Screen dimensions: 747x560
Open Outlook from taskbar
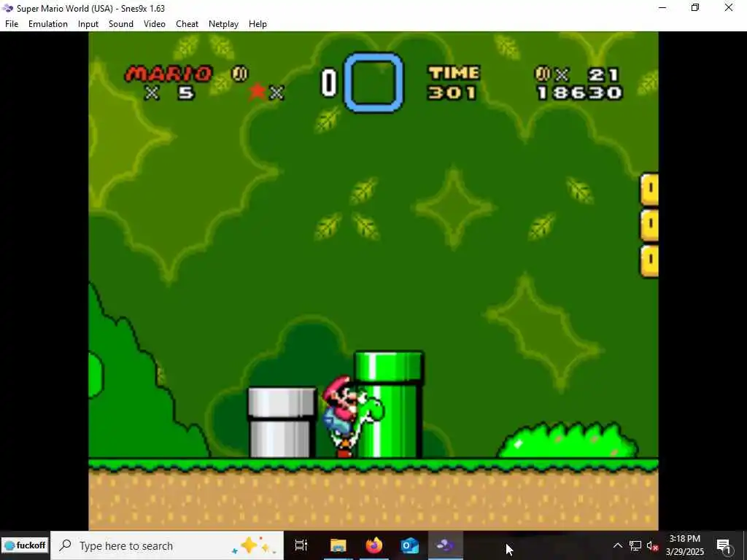(x=410, y=545)
